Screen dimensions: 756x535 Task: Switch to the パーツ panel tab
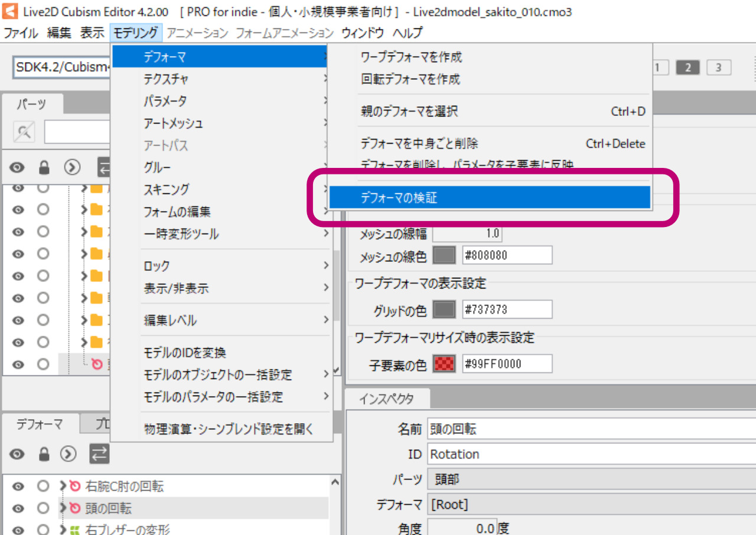32,104
